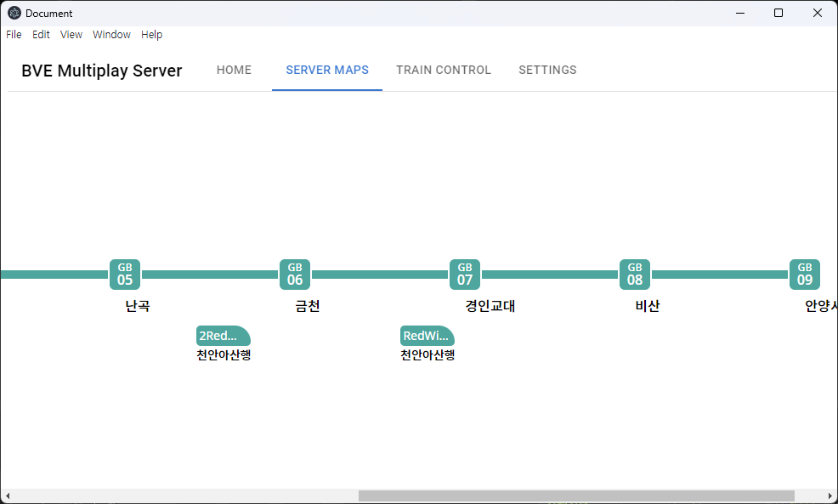Viewport: 838px width, 504px height.
Task: Open the Window menu
Action: [x=111, y=35]
